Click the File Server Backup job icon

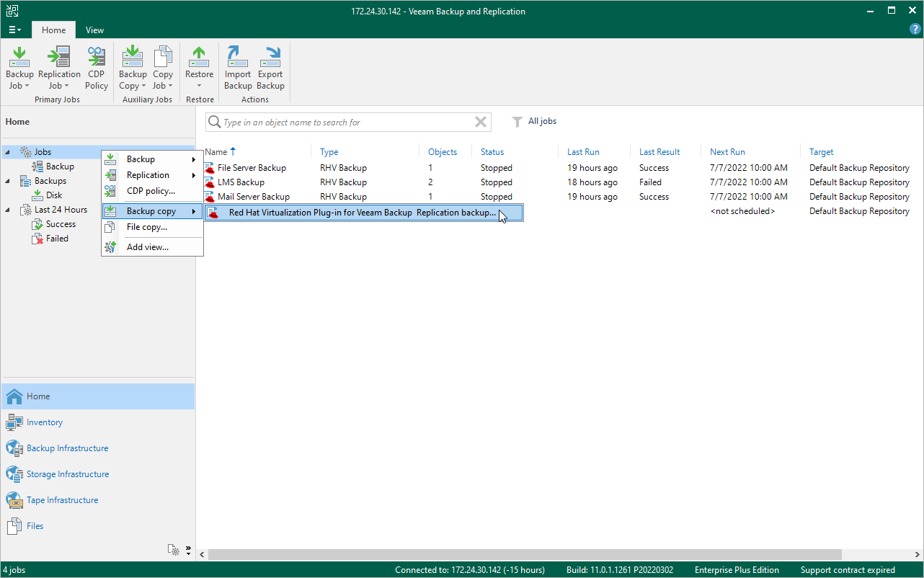coord(210,168)
